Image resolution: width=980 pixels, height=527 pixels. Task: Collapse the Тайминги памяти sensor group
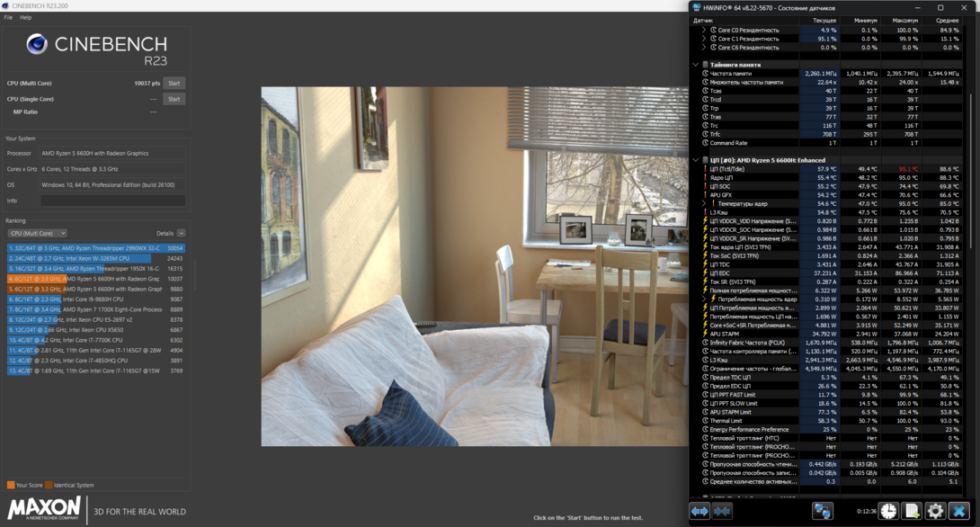[x=695, y=65]
